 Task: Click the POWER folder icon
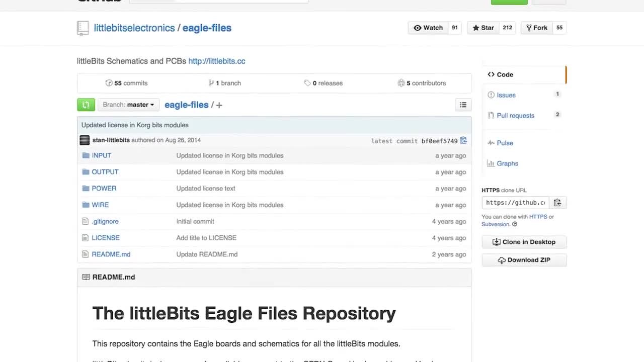[86, 189]
